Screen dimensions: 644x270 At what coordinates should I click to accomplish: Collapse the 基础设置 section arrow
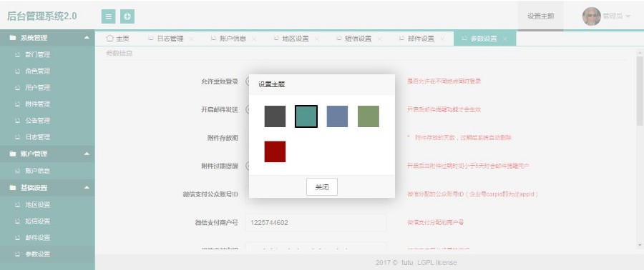(87, 188)
